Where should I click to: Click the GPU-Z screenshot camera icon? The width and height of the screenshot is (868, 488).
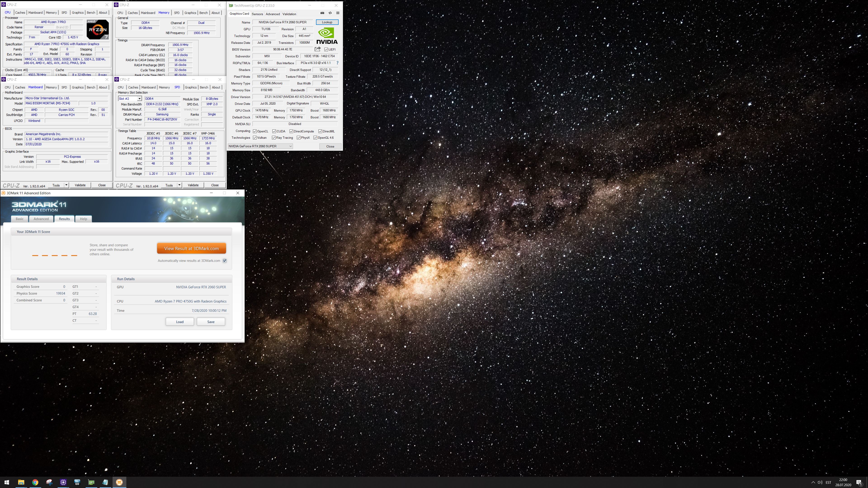tap(322, 13)
